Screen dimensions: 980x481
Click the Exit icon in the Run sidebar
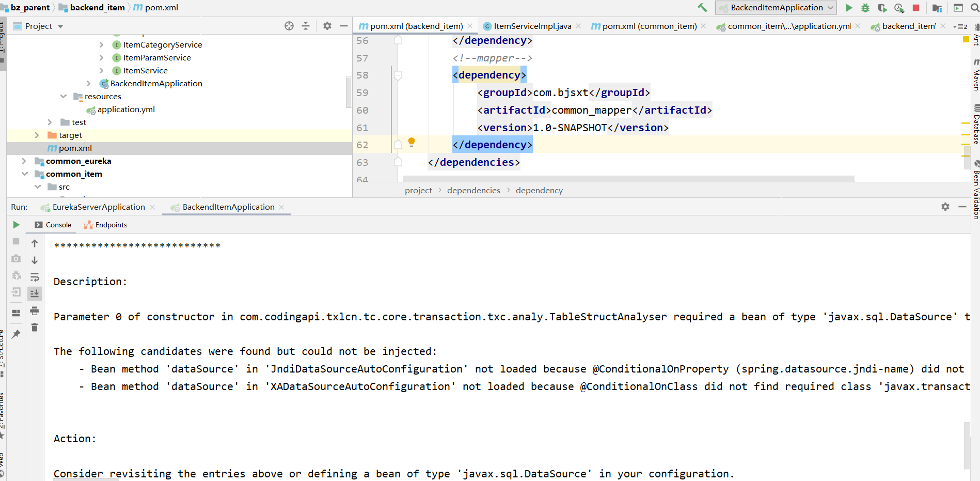click(x=16, y=292)
